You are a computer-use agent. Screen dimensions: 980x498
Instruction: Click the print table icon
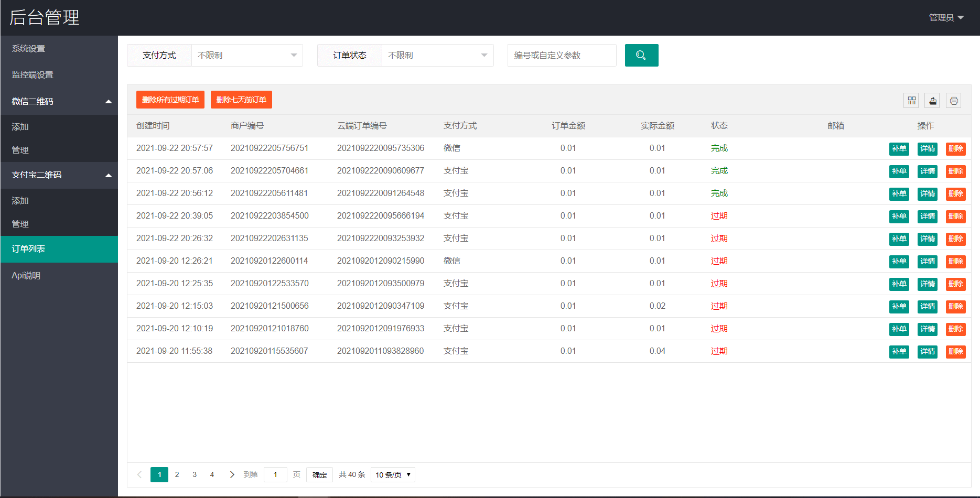coord(953,101)
